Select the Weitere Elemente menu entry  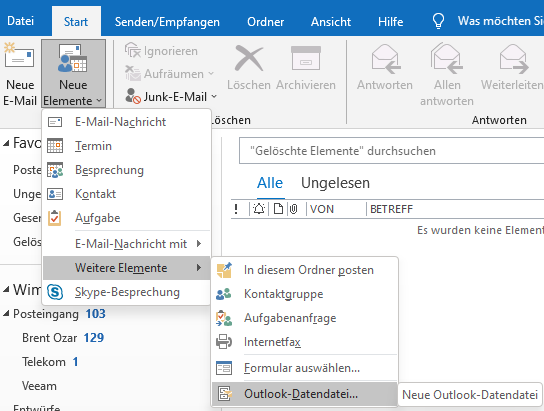pyautogui.click(x=127, y=268)
